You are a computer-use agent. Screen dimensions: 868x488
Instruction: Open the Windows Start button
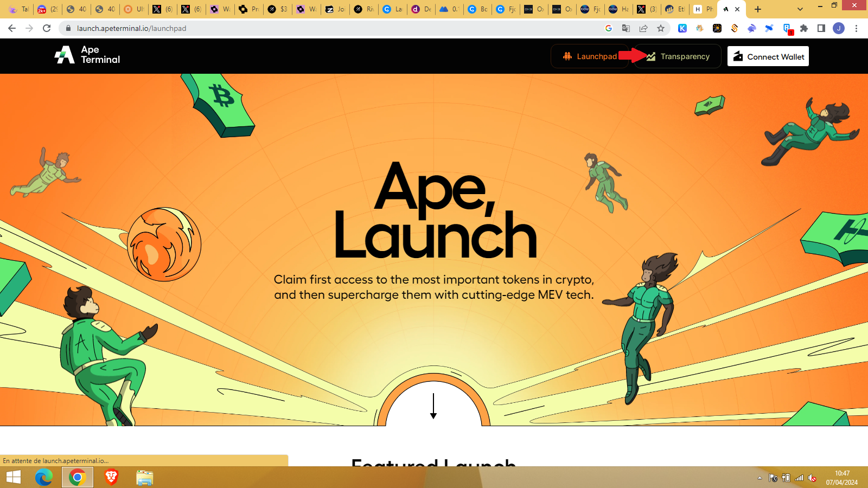click(14, 477)
